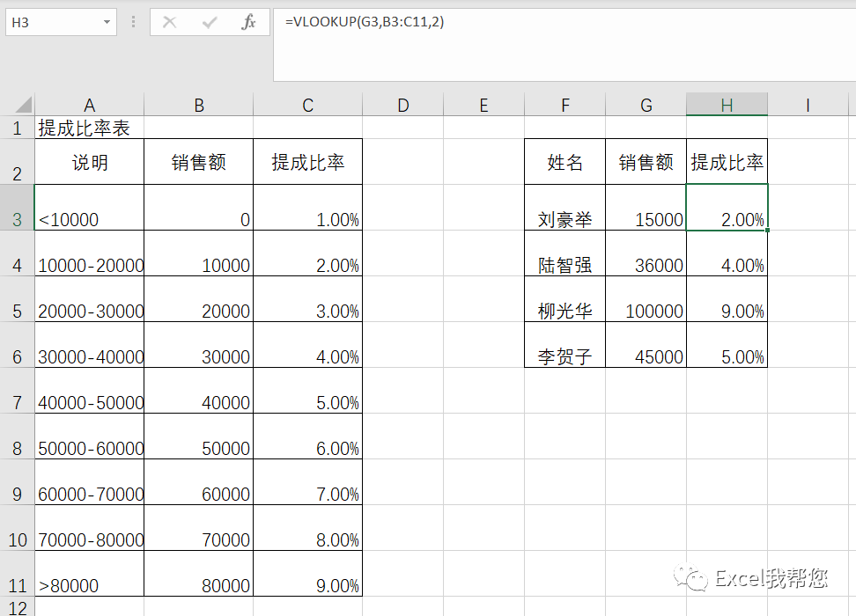Click cell A1 '提成比率表'
Viewport: 856px width, 616px height.
click(90, 128)
